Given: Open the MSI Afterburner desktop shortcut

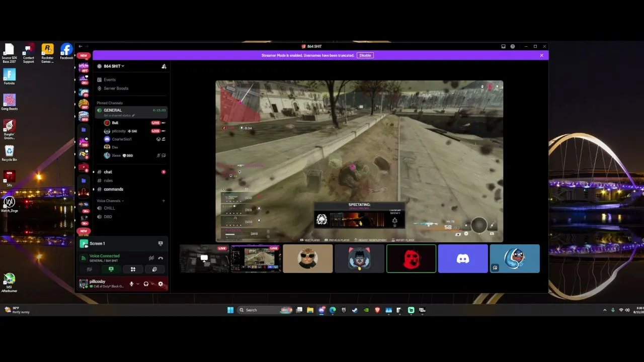Looking at the screenshot, I should [x=9, y=283].
